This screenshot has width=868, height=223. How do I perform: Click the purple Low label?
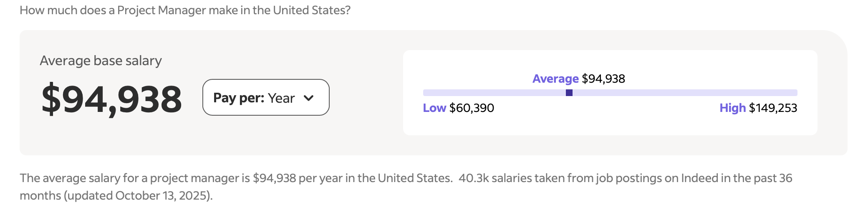(434, 108)
